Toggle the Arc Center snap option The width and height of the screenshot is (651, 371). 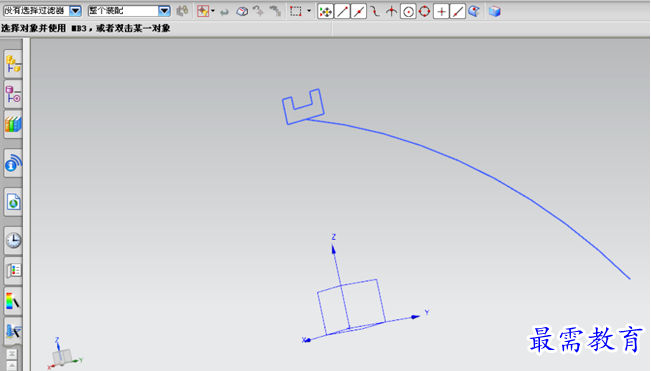pyautogui.click(x=408, y=12)
